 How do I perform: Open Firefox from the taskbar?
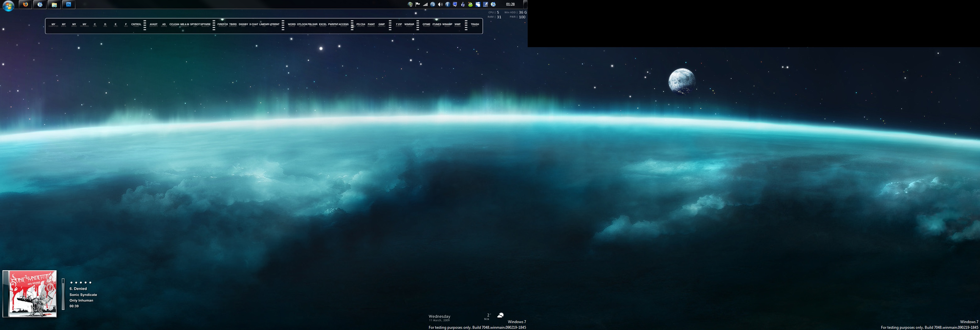[x=25, y=5]
